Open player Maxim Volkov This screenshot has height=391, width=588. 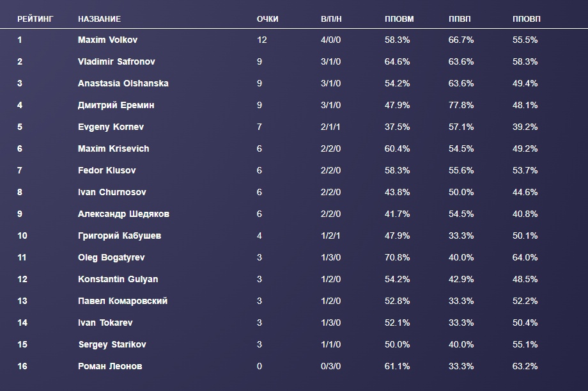[107, 40]
